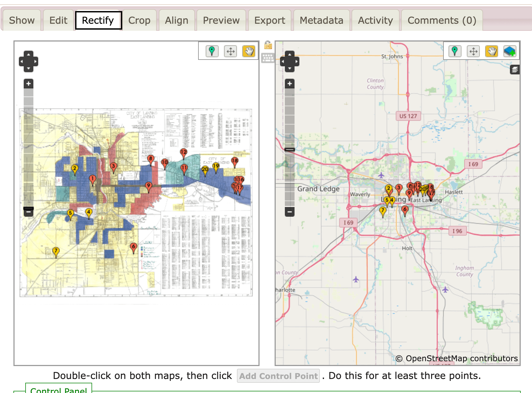532x393 pixels.
Task: Select add control point tool on left map
Action: tap(212, 51)
